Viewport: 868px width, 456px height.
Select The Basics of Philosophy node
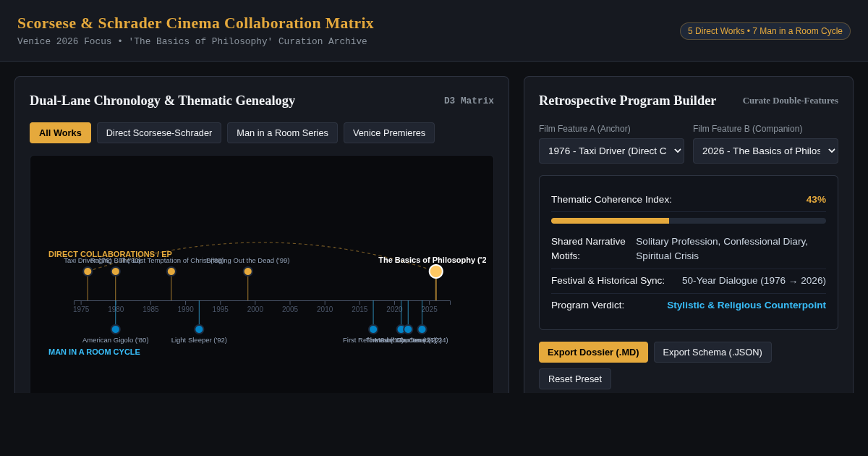436,271
